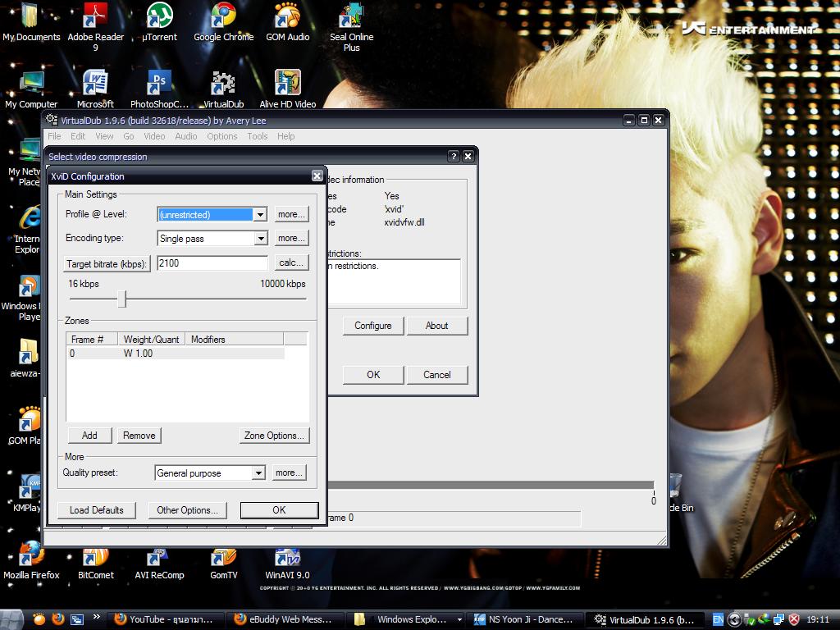The image size is (840, 630).
Task: Click the red security shield tray icon
Action: click(x=794, y=620)
